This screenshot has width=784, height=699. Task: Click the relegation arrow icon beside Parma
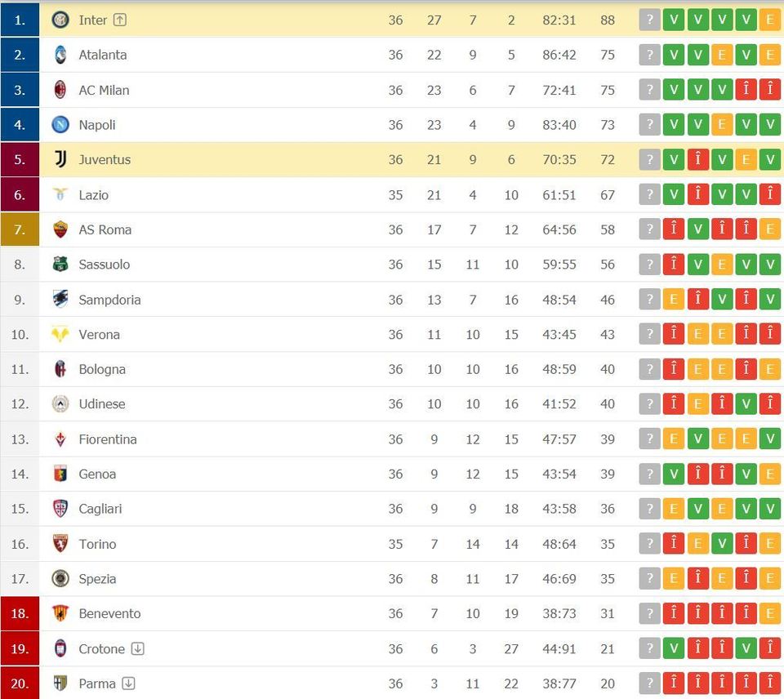[129, 683]
